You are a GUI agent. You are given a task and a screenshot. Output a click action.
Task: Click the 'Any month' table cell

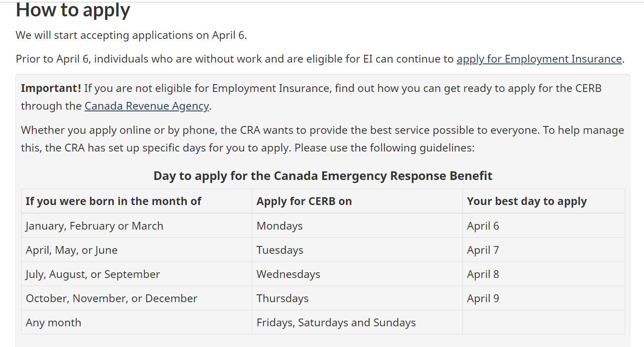(x=53, y=322)
